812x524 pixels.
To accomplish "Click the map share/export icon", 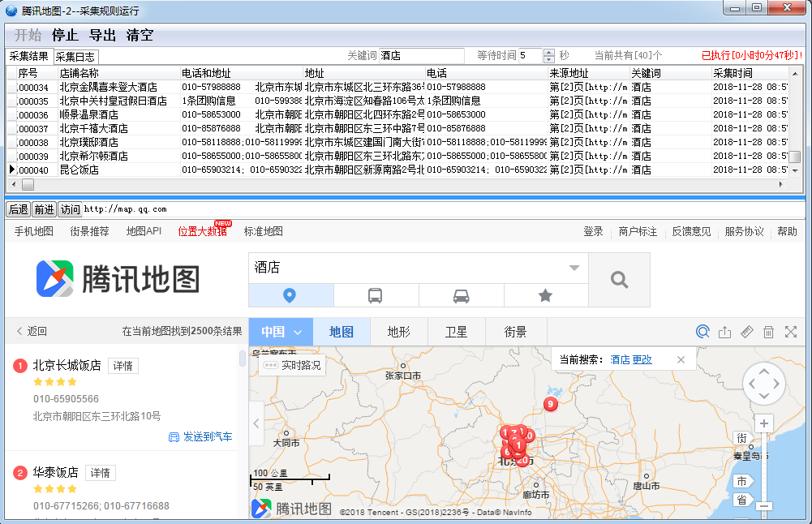I will click(x=725, y=332).
